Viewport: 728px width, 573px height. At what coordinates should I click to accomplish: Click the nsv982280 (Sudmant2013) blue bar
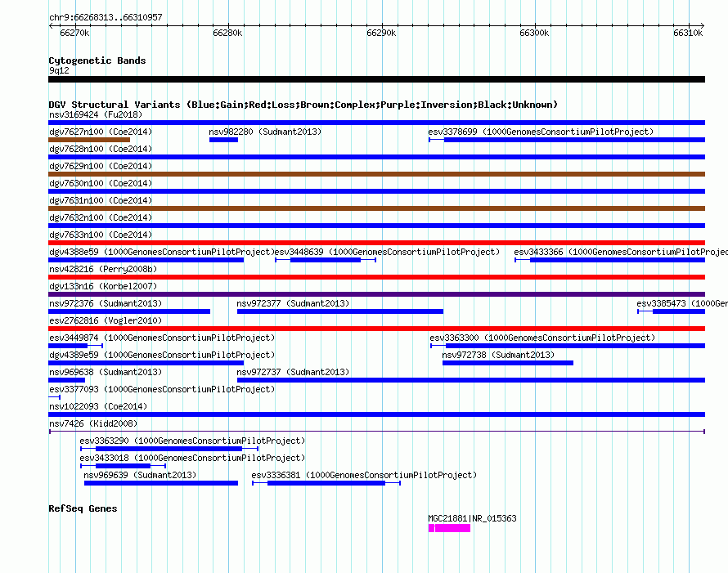223,140
